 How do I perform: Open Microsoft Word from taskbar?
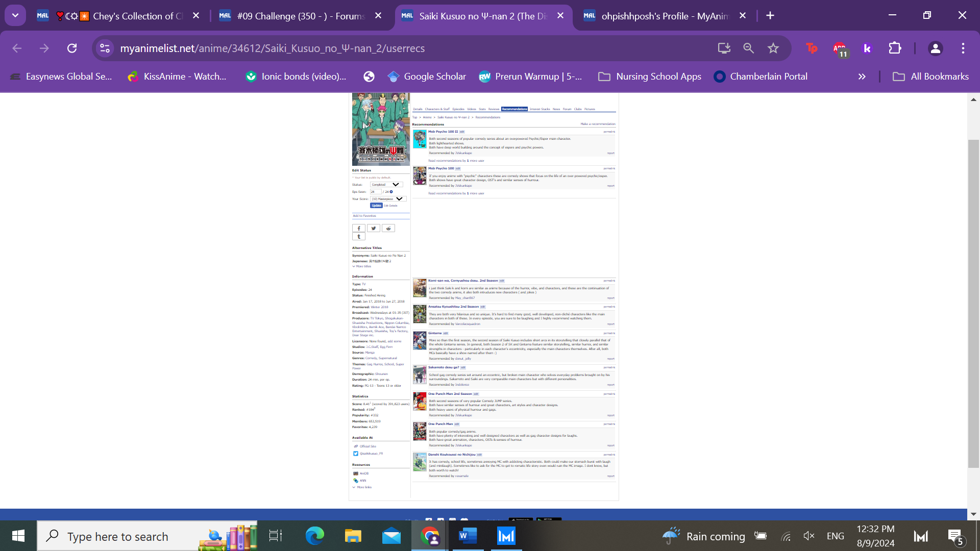(x=468, y=536)
